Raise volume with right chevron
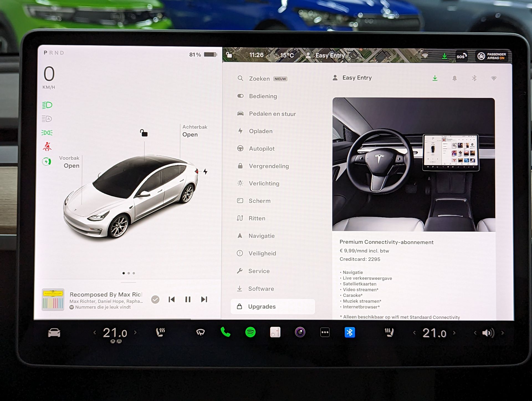Image resolution: width=532 pixels, height=401 pixels. coord(502,333)
